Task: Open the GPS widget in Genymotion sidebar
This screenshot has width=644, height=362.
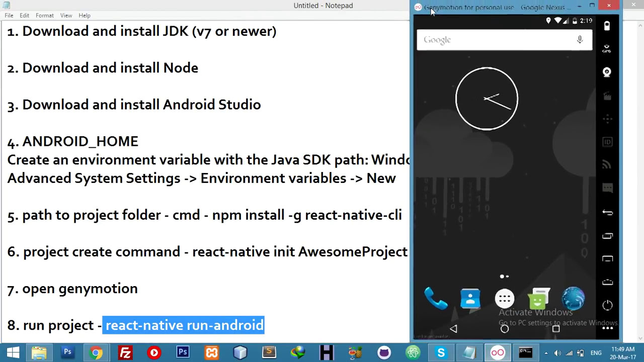Action: [x=607, y=49]
